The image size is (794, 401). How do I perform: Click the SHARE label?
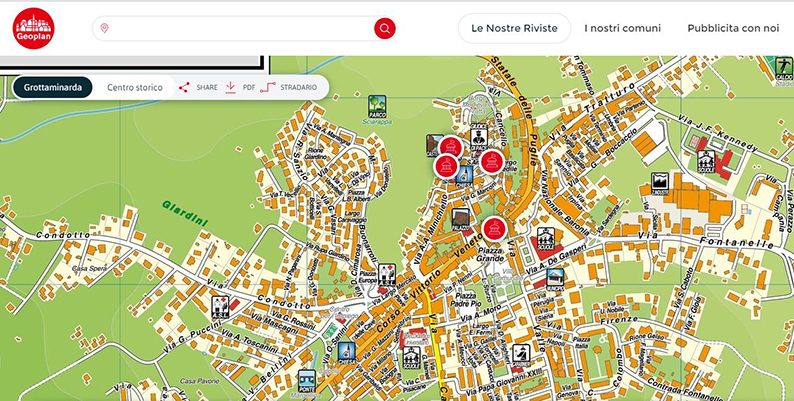[207, 88]
